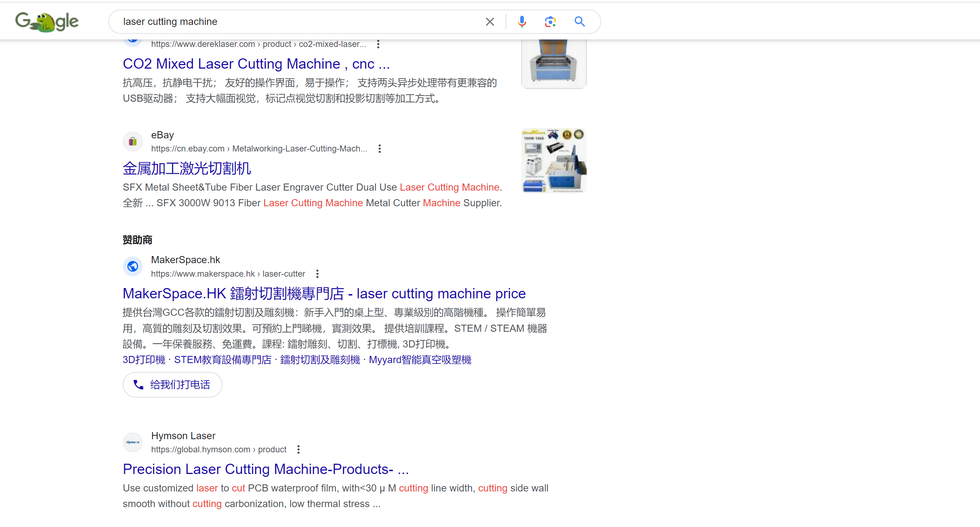Open the 金属加工激光切割机 eBay link
Viewport: 980px width, 527px height.
tap(186, 169)
